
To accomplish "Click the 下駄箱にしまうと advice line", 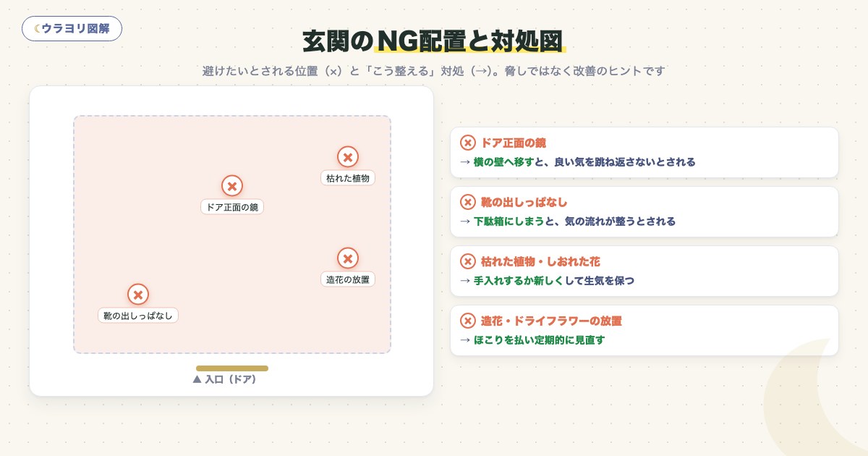I will [x=568, y=221].
